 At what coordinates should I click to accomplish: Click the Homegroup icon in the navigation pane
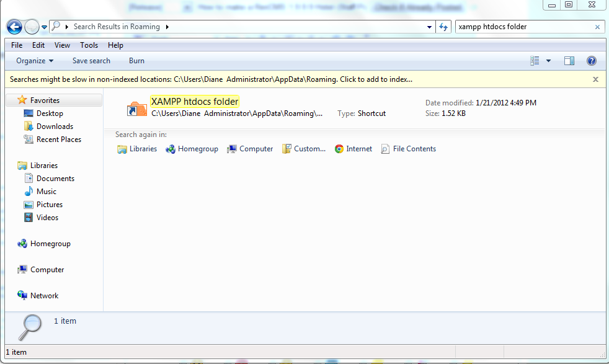point(22,244)
